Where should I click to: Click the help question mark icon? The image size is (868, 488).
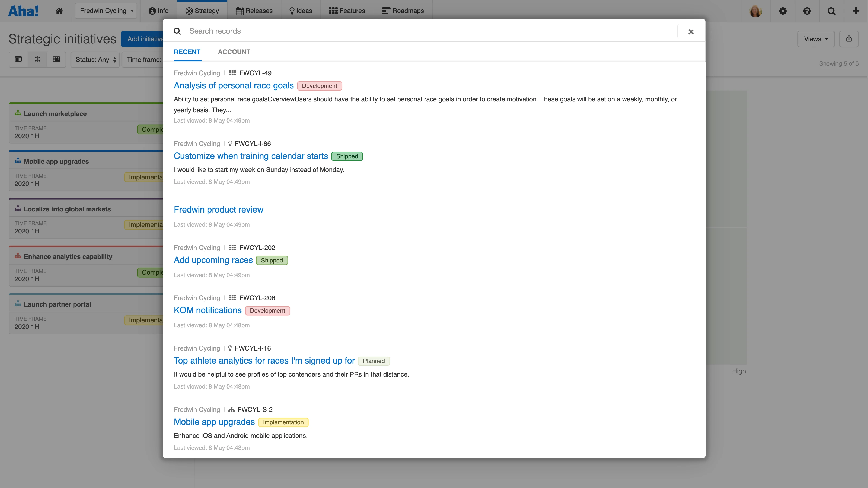click(807, 11)
